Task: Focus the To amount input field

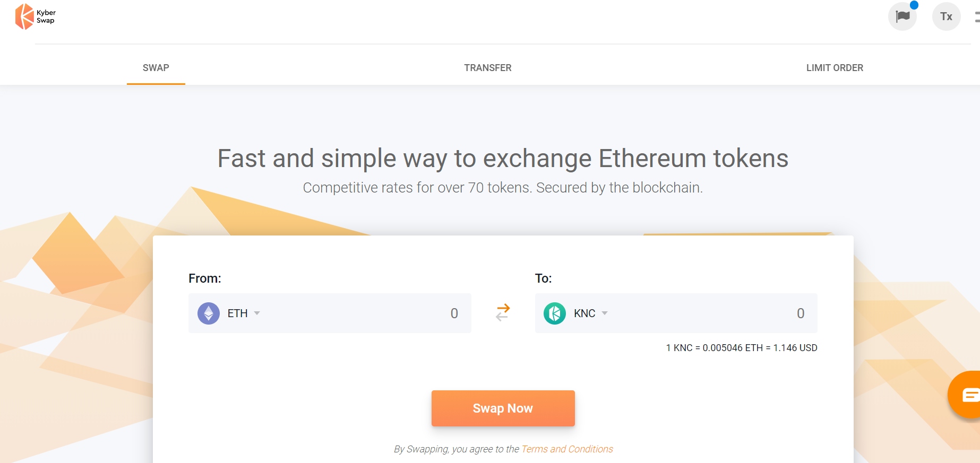Action: 717,313
